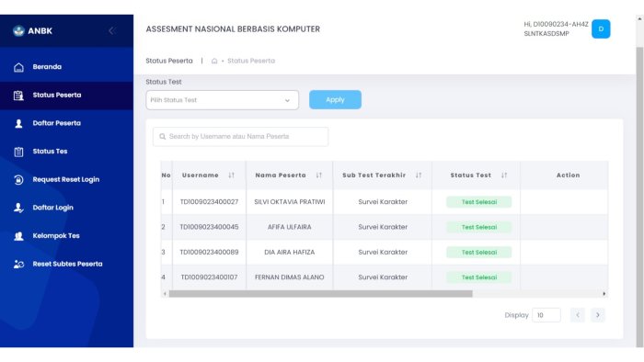Click the Beranda home icon
Screen dimensions: 644x362
(x=18, y=67)
